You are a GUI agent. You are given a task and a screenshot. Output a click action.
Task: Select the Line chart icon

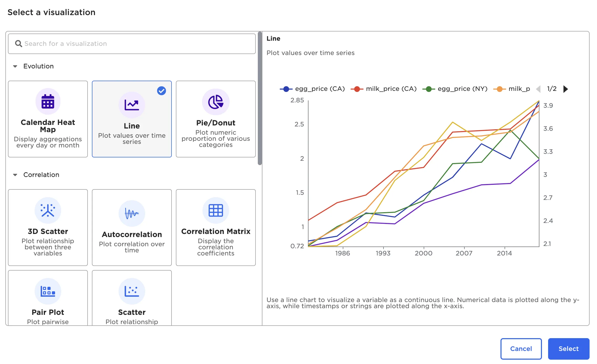(132, 105)
